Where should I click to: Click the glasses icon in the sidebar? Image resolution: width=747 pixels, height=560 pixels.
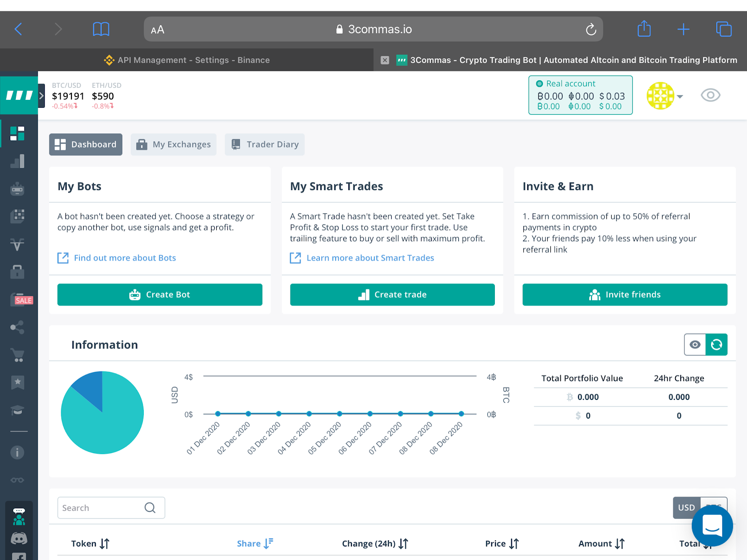tap(17, 480)
